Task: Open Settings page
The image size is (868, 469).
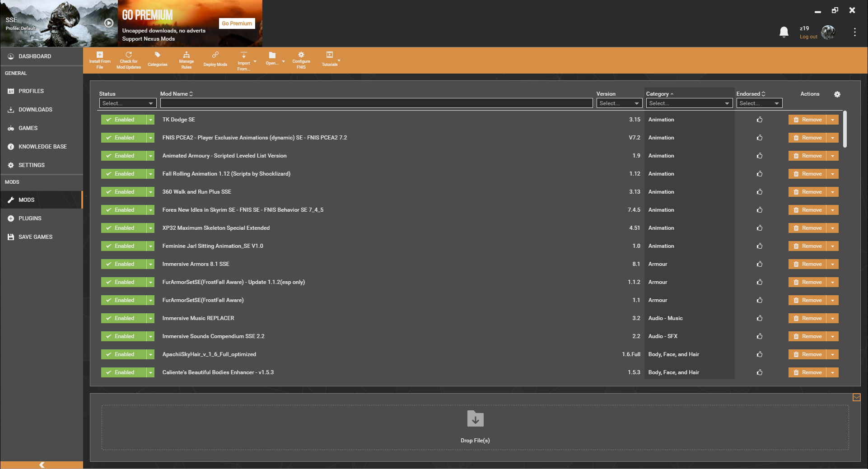Action: [x=42, y=165]
